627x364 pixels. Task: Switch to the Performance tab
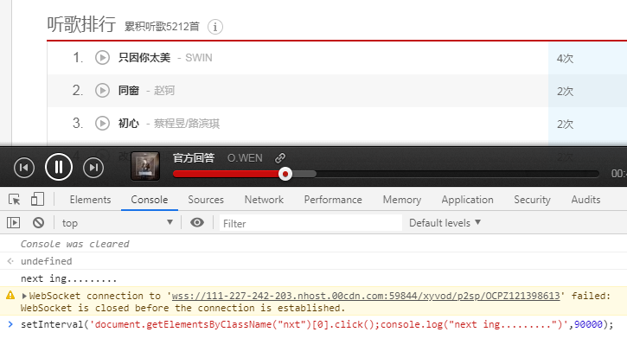[x=333, y=200]
